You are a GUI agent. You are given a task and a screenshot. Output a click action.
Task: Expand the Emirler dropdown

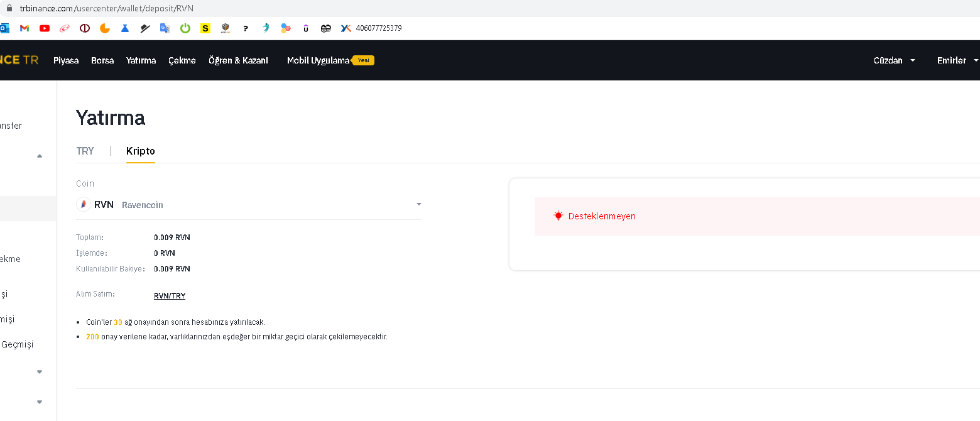957,60
